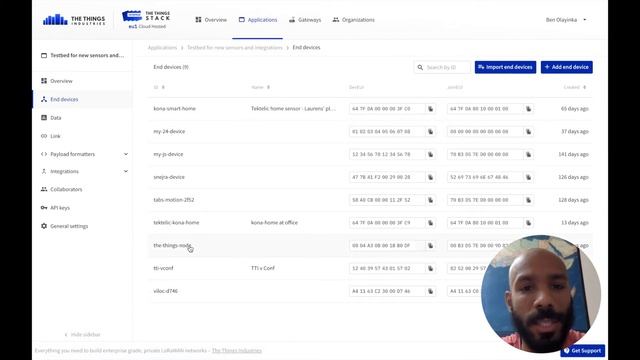The height and width of the screenshot is (360, 640).
Task: Open my-24-device entry
Action: (x=169, y=132)
